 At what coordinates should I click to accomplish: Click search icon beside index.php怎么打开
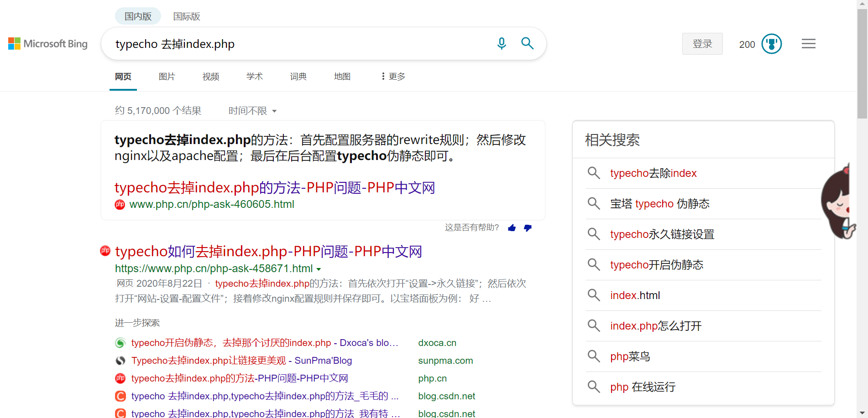click(x=594, y=326)
